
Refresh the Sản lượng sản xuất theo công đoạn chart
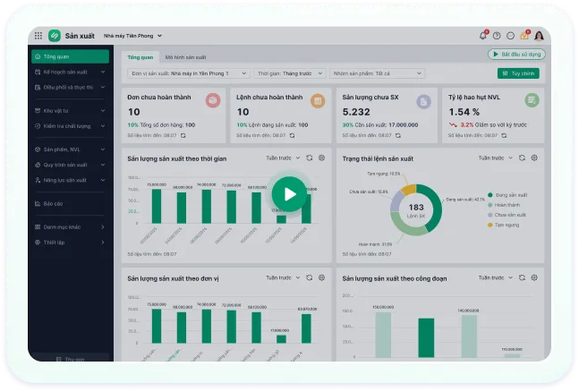[524, 278]
